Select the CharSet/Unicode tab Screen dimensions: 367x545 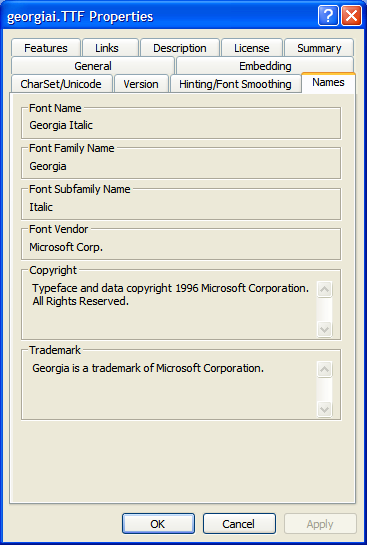pos(62,84)
